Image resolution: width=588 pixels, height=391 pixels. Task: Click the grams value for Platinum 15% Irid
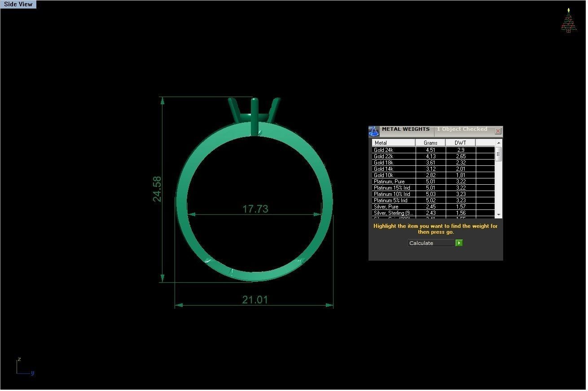click(430, 188)
